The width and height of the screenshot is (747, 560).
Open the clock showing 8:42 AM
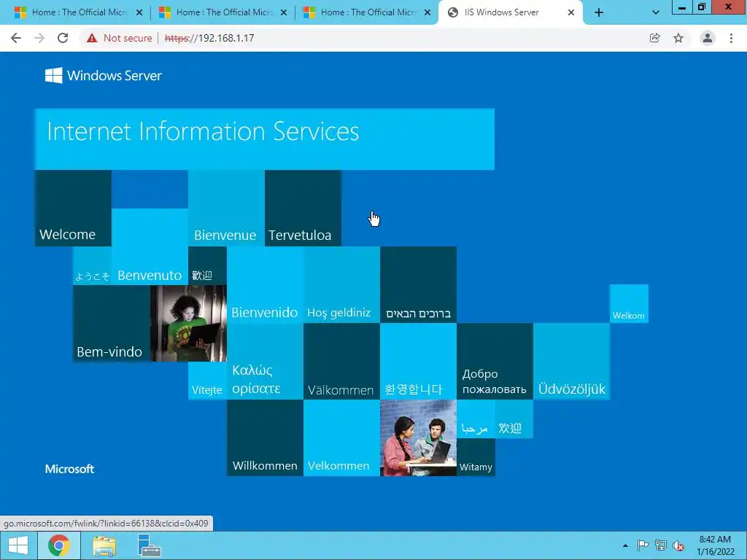(x=715, y=545)
